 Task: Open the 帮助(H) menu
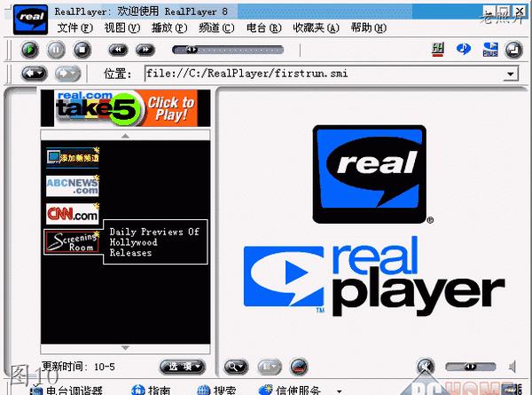tap(369, 28)
